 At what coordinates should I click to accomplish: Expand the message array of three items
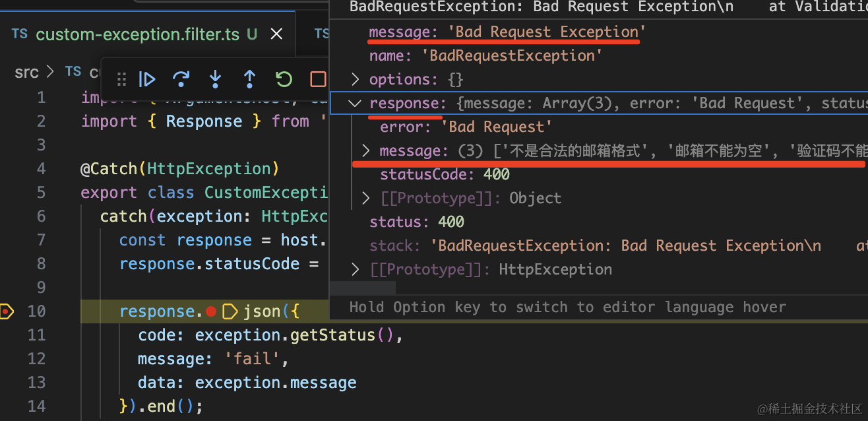366,151
